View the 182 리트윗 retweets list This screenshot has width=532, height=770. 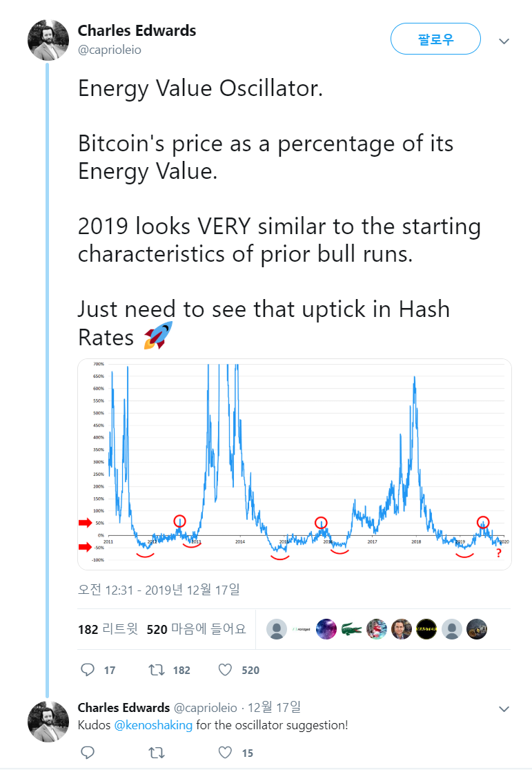pyautogui.click(x=108, y=629)
